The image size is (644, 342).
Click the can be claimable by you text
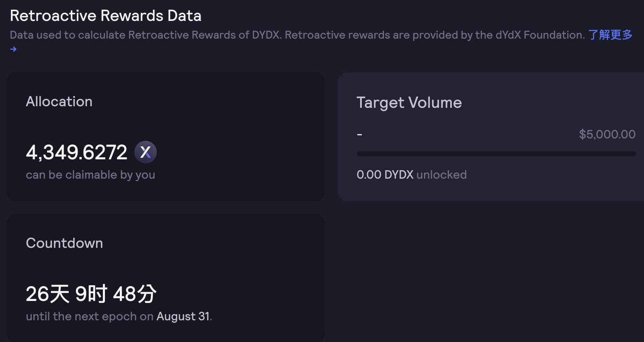click(x=90, y=175)
